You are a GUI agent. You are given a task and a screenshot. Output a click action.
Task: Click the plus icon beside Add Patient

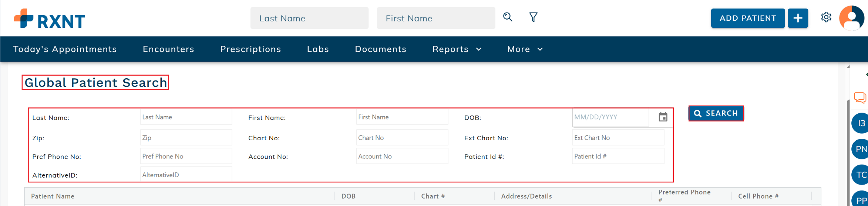(798, 18)
